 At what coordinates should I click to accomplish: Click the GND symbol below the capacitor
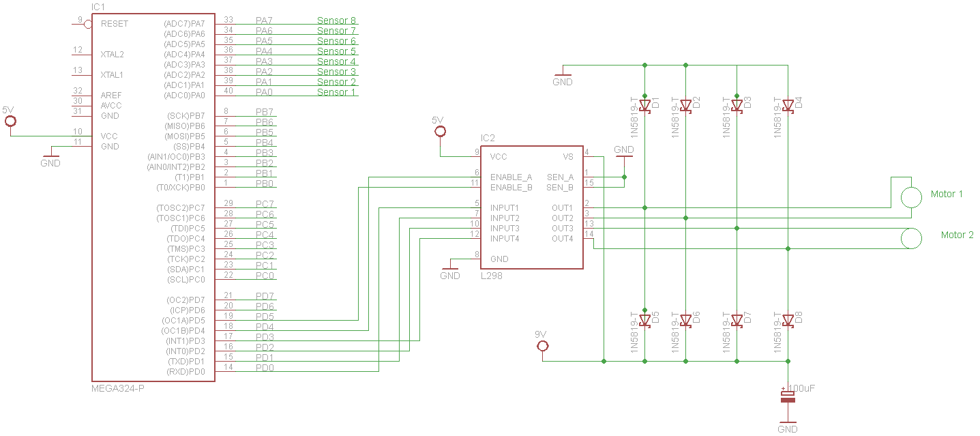tap(788, 424)
